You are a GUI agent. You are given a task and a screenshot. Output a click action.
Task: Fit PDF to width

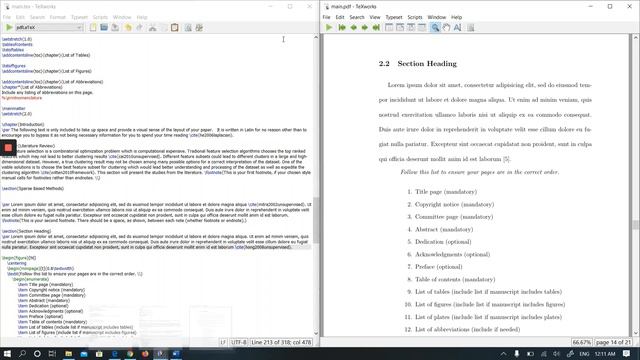[400, 27]
